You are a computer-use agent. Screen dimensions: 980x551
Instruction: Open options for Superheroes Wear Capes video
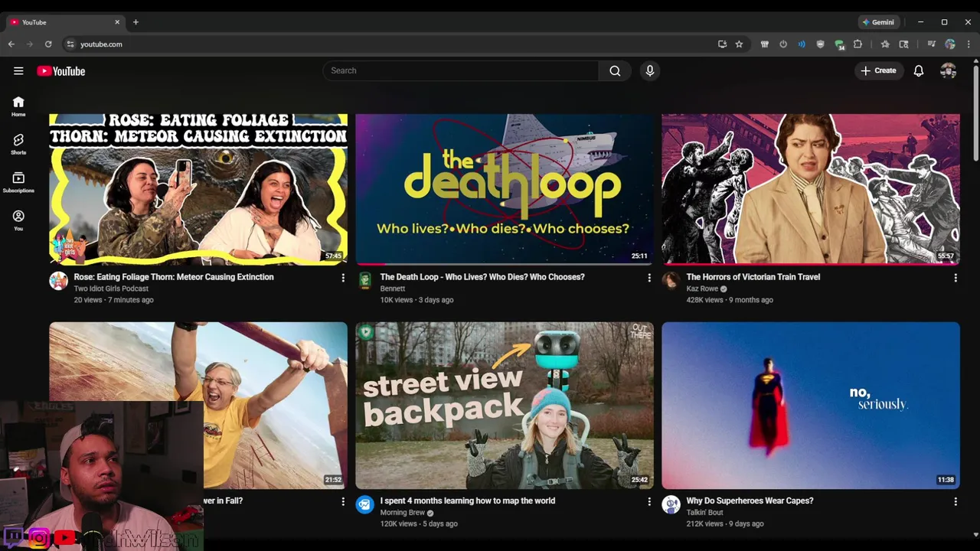tap(955, 501)
